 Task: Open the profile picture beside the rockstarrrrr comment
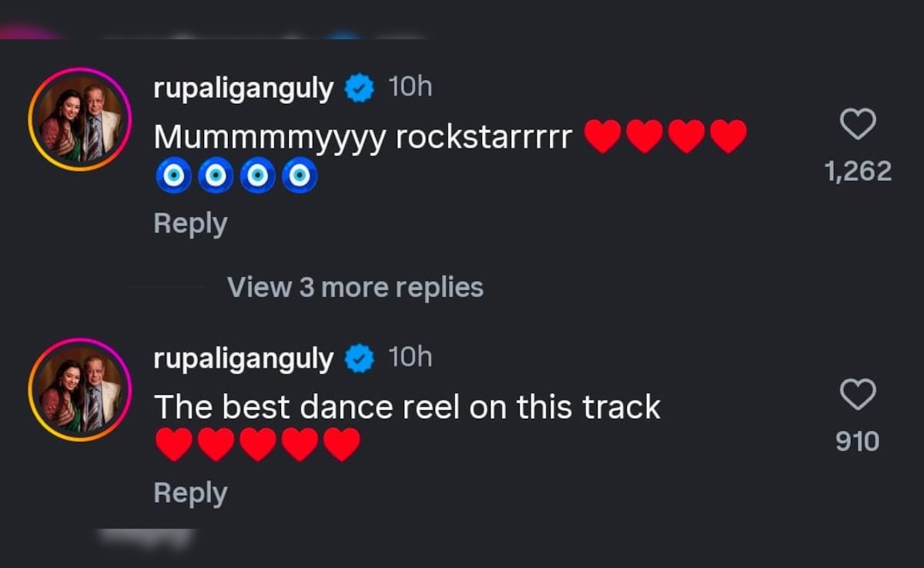80,119
